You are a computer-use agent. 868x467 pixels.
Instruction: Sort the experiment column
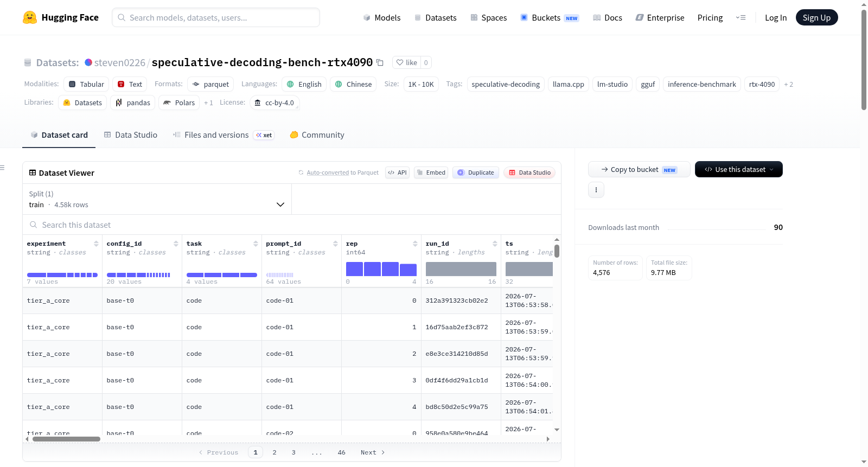(x=96, y=244)
